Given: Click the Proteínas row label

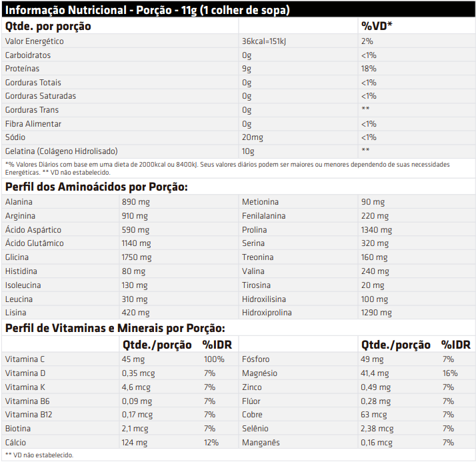Looking at the screenshot, I should pos(23,69).
